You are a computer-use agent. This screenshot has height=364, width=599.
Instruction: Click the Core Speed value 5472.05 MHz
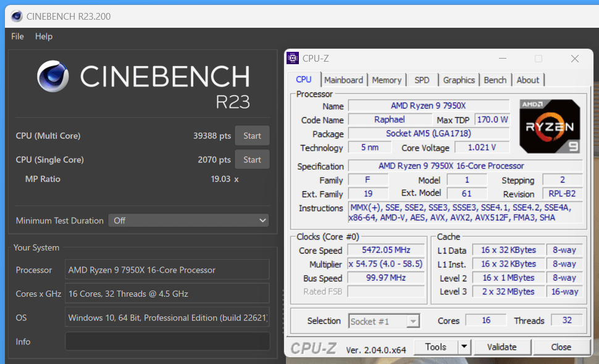pos(386,250)
